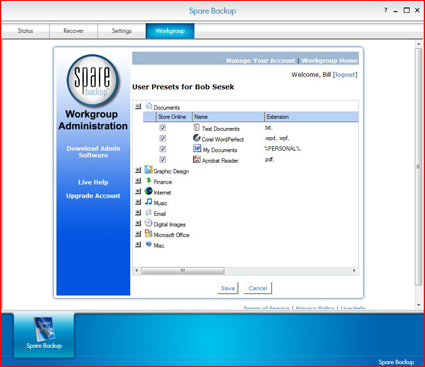
Task: Click the Digital Images icon
Action: (149, 223)
